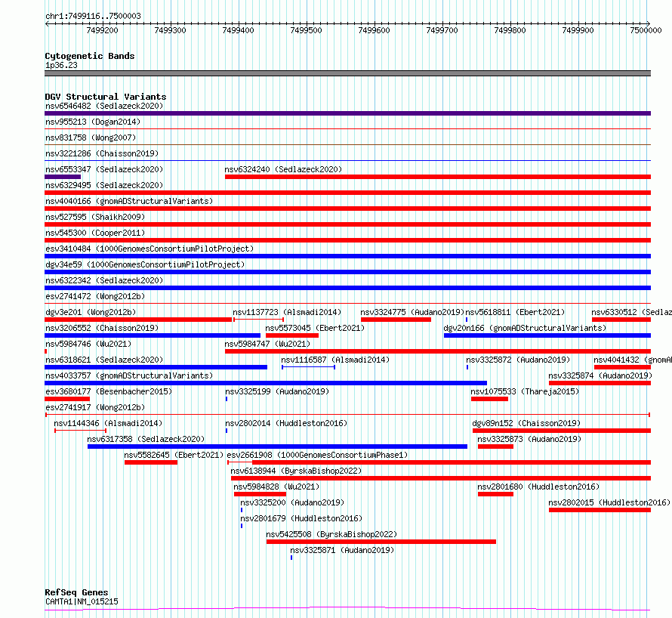Click nsv4041432 variant label
The height and width of the screenshot is (618, 672).
(x=633, y=360)
